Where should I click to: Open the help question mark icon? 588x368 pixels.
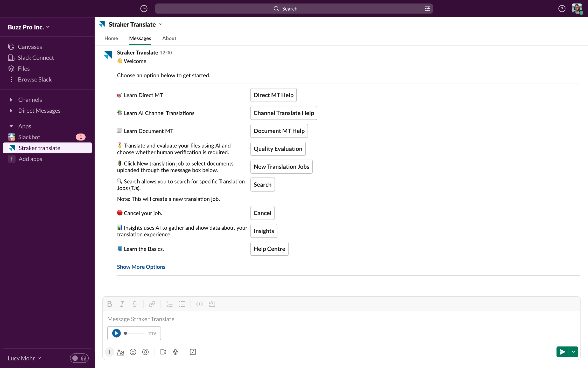coord(562,9)
